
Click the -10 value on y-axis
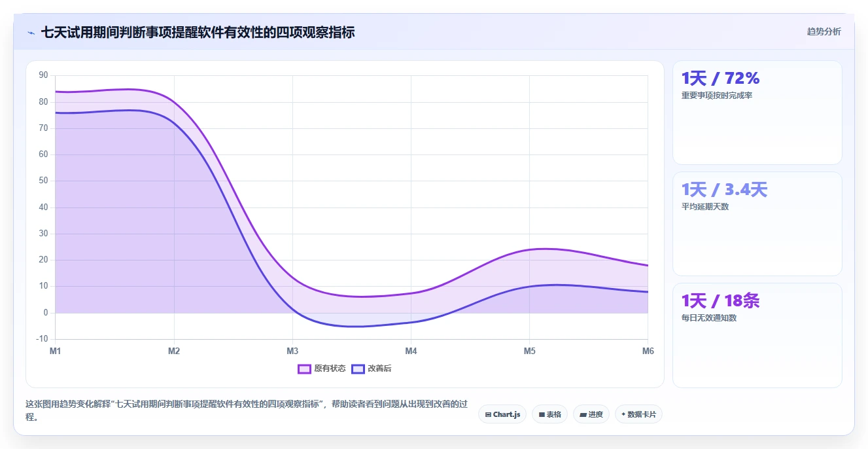[x=43, y=339]
